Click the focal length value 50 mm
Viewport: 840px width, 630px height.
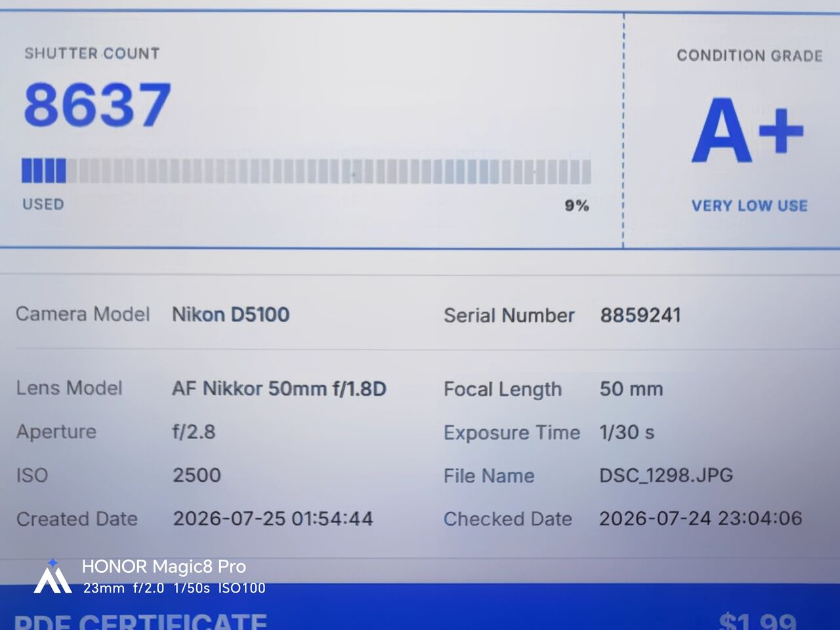click(631, 389)
